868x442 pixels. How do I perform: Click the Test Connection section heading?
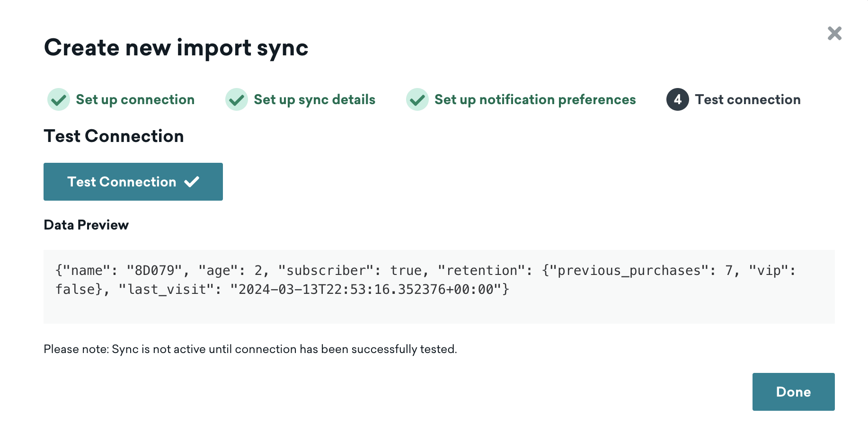click(114, 136)
